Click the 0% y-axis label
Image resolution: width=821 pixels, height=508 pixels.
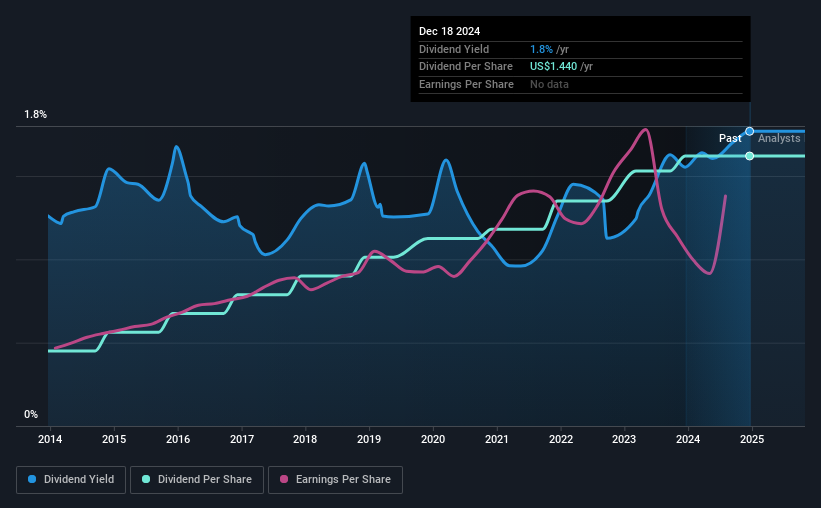pyautogui.click(x=31, y=414)
